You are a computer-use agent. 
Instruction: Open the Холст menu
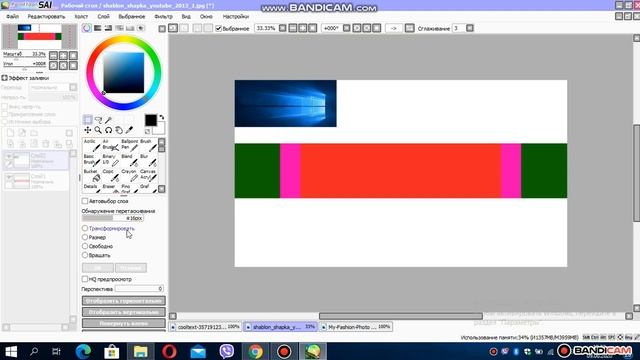[x=81, y=16]
